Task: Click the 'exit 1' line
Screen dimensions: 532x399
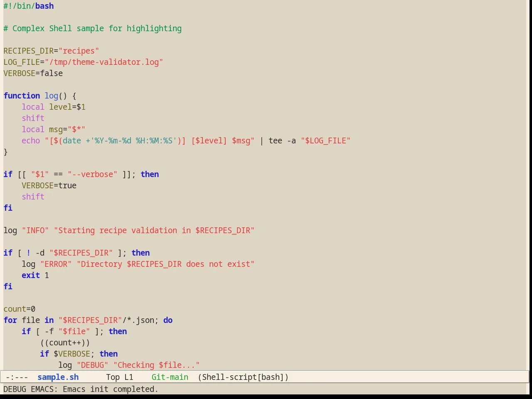Action: [x=35, y=275]
